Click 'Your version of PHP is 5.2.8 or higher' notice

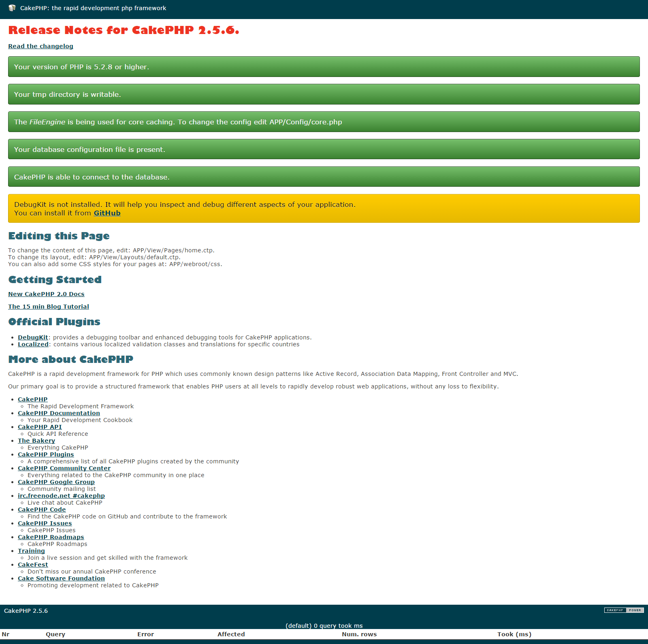coord(324,67)
